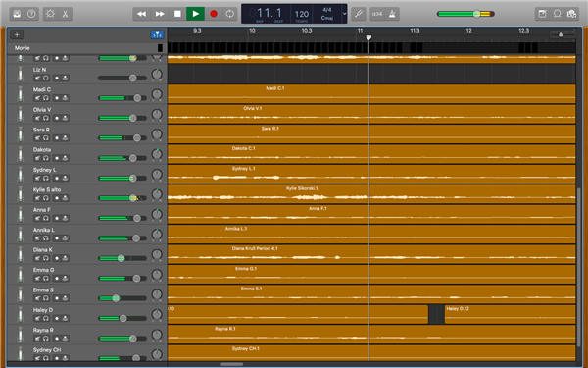
Task: Show the Smart Controls panel
Action: (50, 14)
